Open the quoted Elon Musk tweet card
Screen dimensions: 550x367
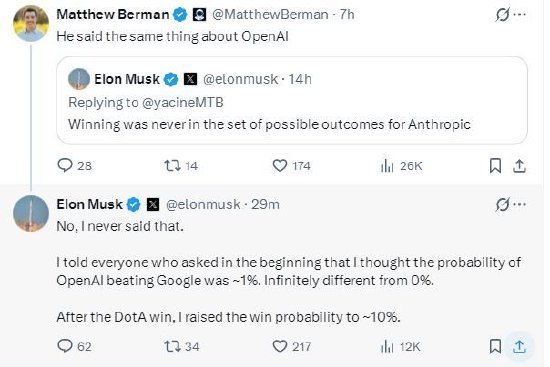coord(292,100)
